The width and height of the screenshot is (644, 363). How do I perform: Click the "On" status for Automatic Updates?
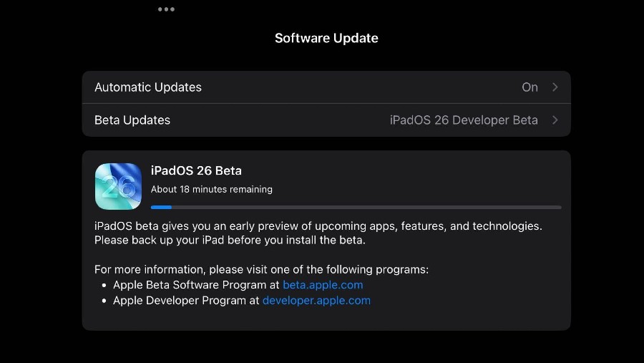[530, 87]
